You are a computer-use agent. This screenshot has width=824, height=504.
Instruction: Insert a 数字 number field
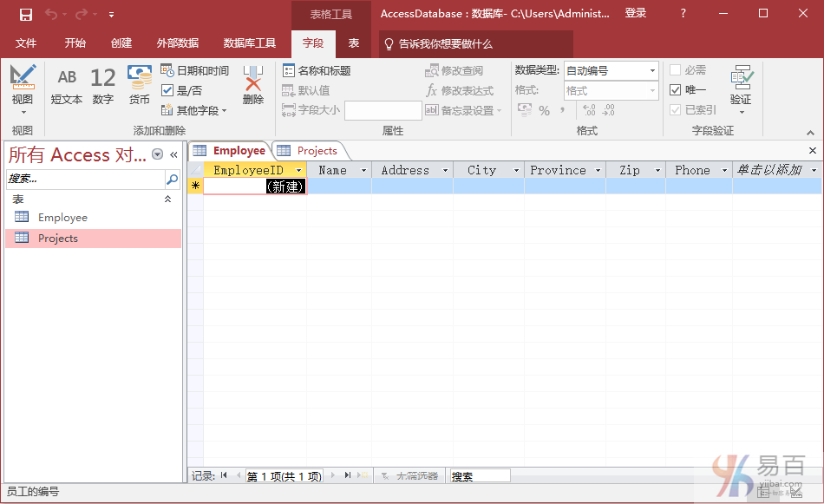[x=102, y=85]
